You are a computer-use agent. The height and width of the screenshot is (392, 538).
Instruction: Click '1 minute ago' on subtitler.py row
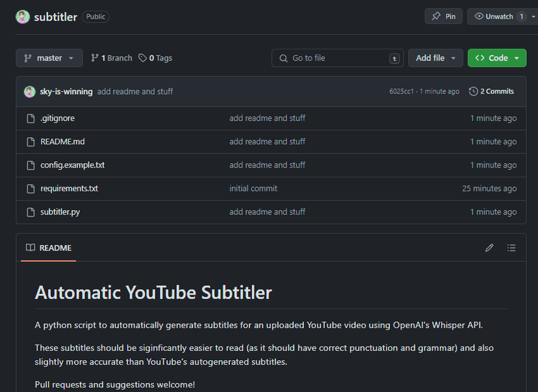(x=493, y=212)
